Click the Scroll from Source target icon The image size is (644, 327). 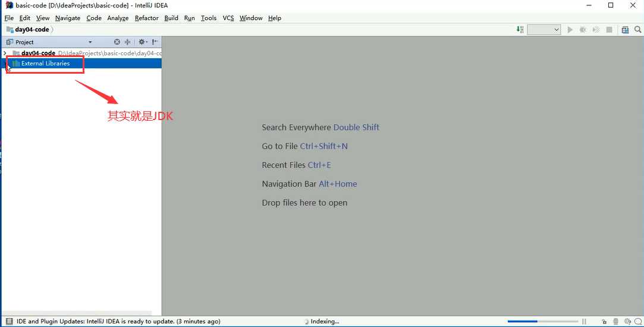117,42
